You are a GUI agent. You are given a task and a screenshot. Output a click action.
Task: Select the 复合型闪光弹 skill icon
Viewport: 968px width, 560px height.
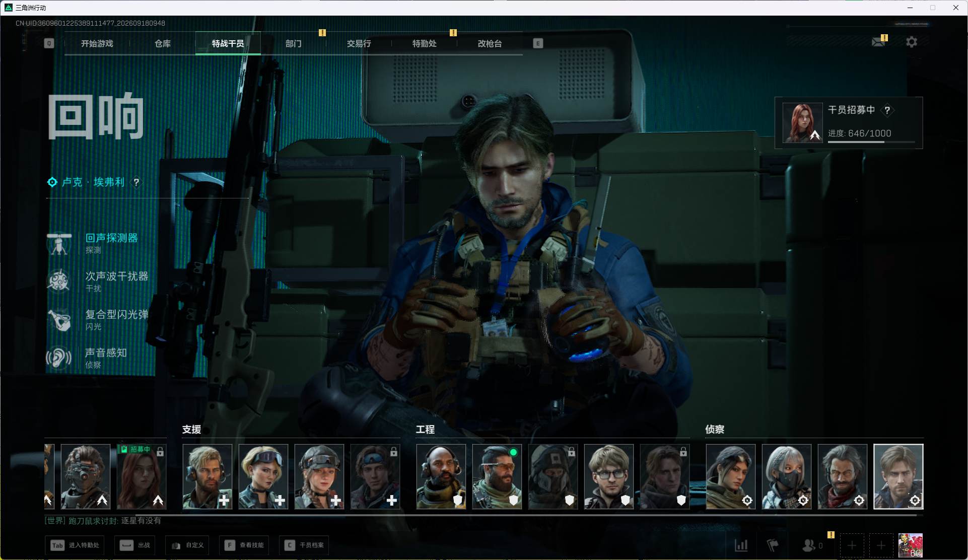(59, 319)
